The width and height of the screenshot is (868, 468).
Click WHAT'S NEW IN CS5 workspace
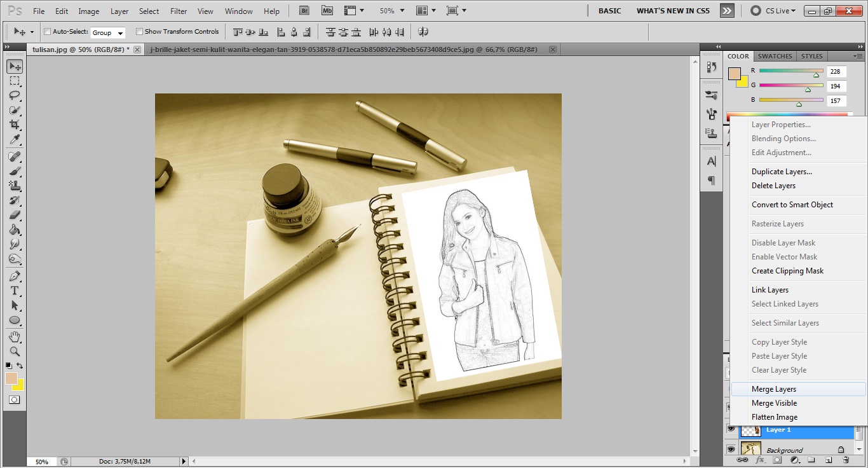tap(672, 11)
